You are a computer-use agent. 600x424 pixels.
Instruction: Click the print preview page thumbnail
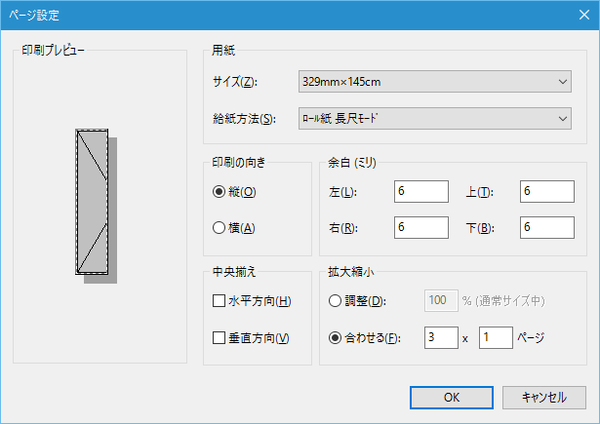point(92,202)
